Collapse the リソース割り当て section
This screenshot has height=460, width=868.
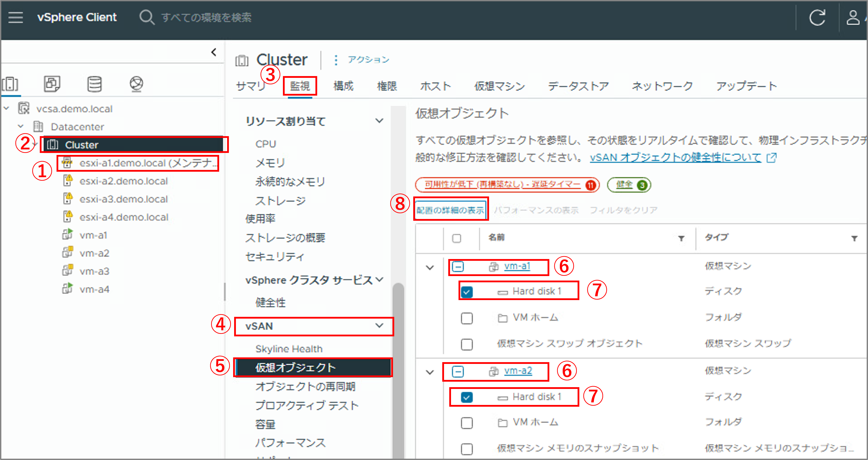coord(379,121)
